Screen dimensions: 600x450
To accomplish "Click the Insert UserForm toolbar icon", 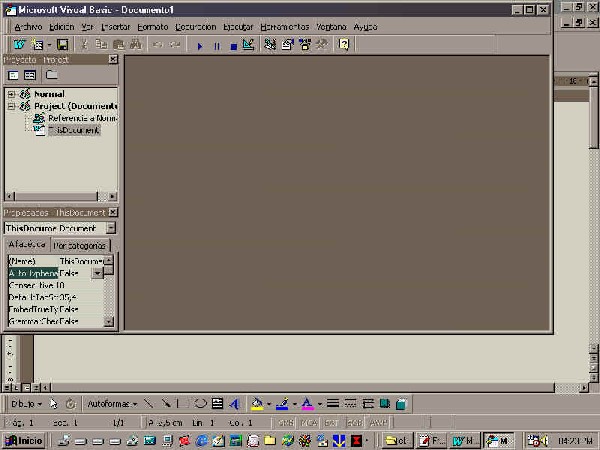I will coord(38,45).
